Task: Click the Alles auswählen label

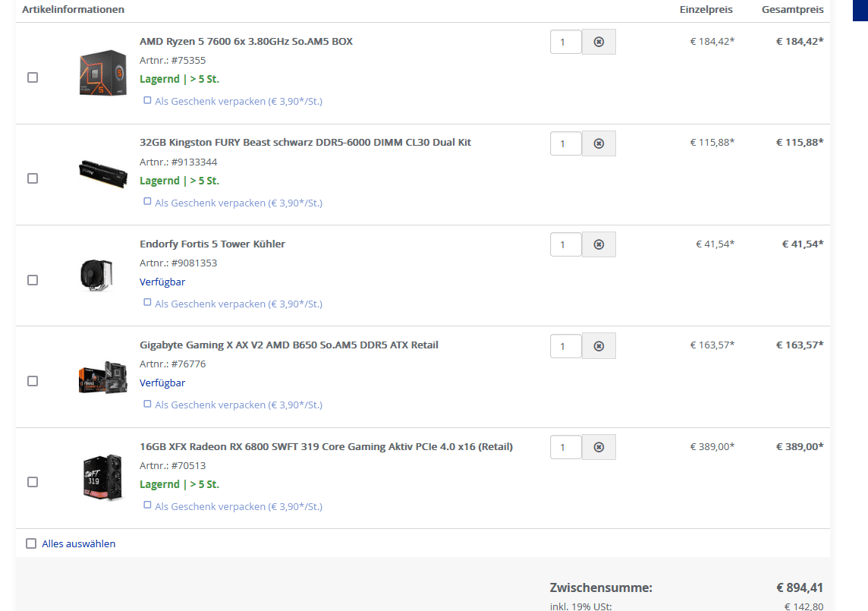Action: pyautogui.click(x=79, y=544)
